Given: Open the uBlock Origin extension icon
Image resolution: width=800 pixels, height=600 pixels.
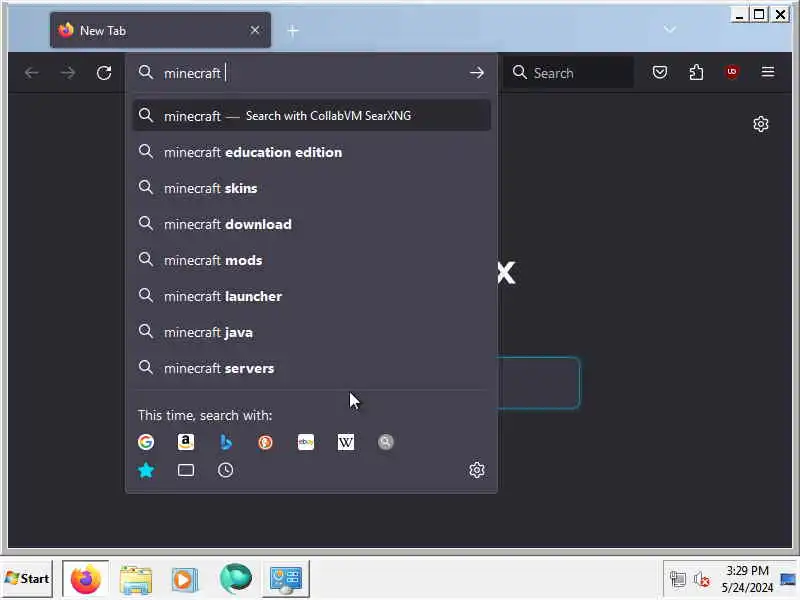Looking at the screenshot, I should pyautogui.click(x=732, y=72).
